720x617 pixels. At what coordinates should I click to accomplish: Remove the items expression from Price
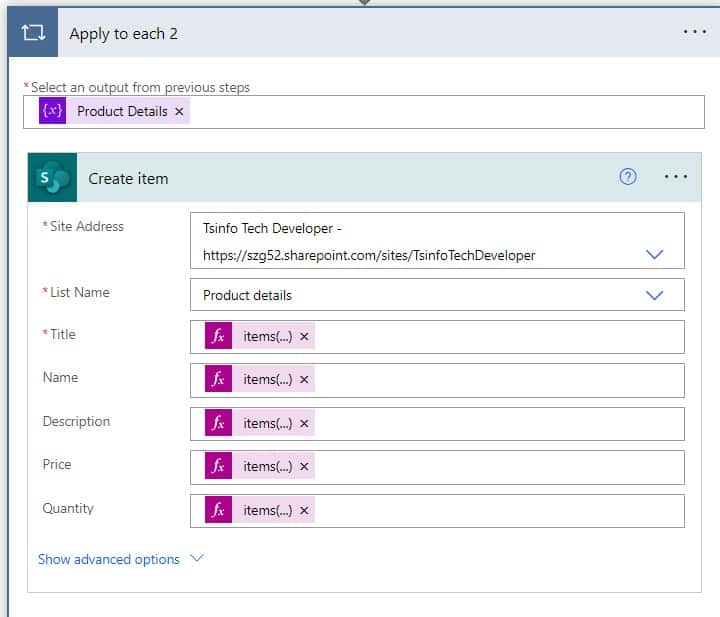(x=304, y=466)
